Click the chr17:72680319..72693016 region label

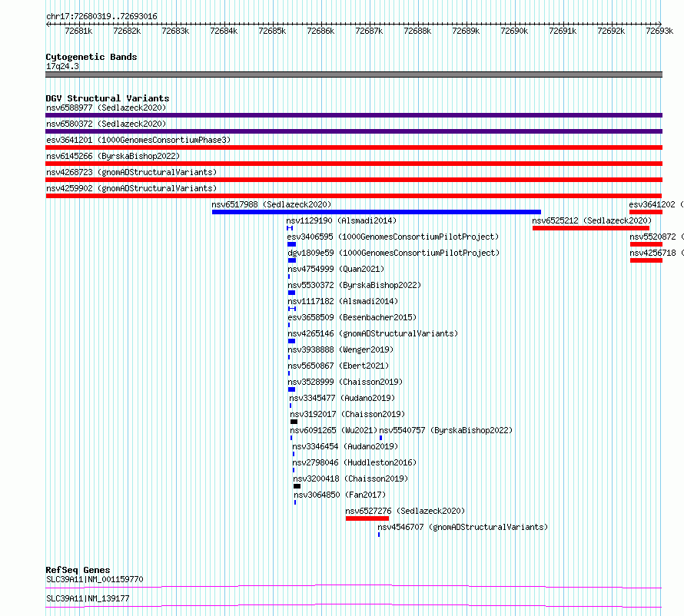pos(101,17)
